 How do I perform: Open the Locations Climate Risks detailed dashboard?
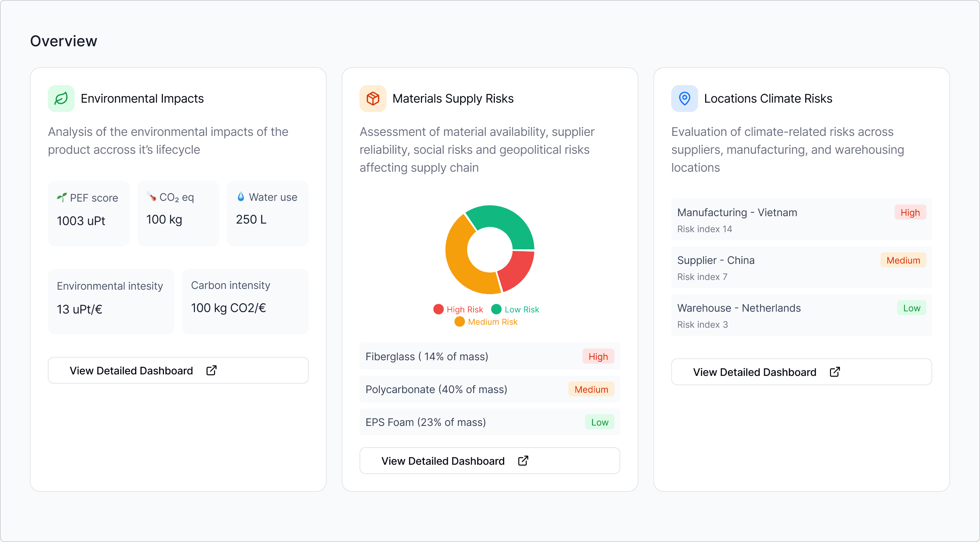click(801, 372)
